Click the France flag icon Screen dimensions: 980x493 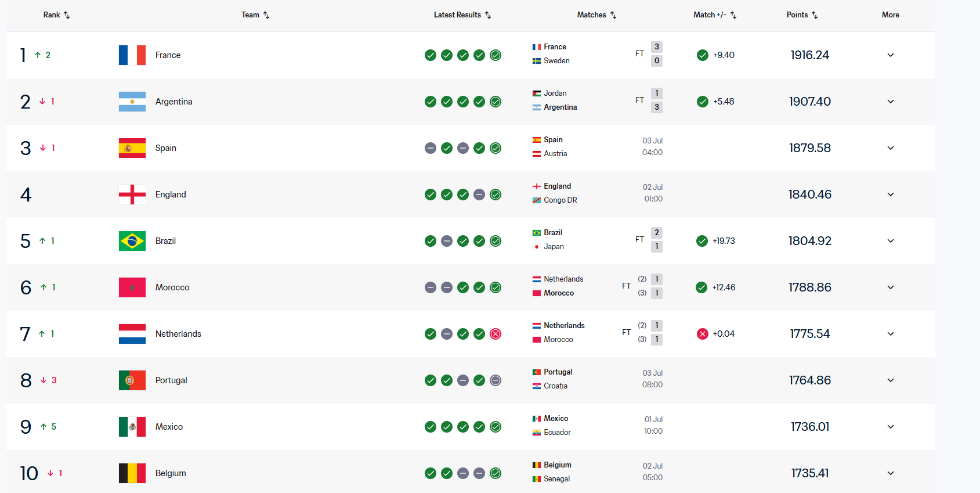[x=132, y=55]
